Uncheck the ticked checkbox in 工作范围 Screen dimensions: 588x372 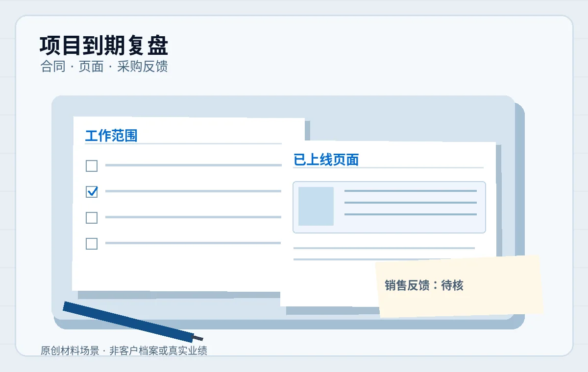[x=92, y=191]
